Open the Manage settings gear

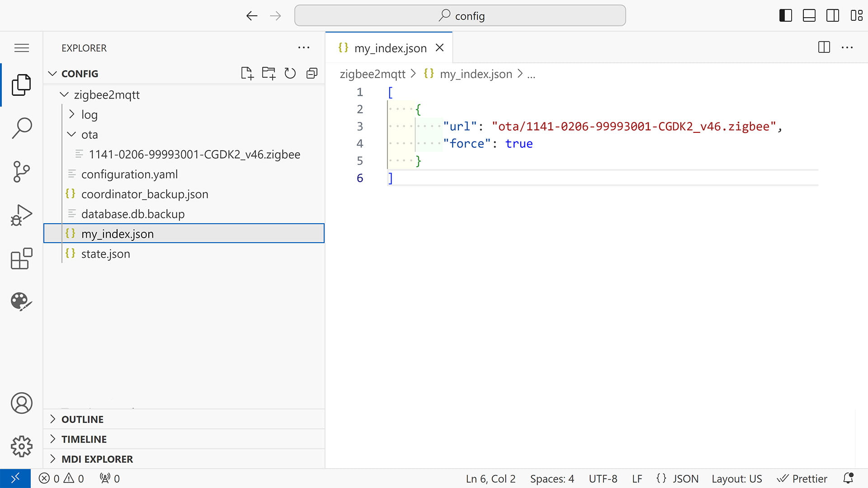21,446
